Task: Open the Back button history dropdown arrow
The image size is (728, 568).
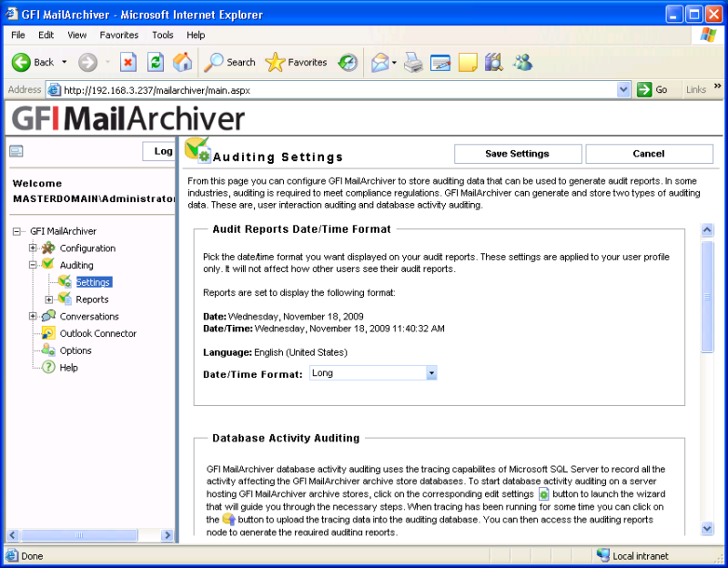Action: [64, 62]
